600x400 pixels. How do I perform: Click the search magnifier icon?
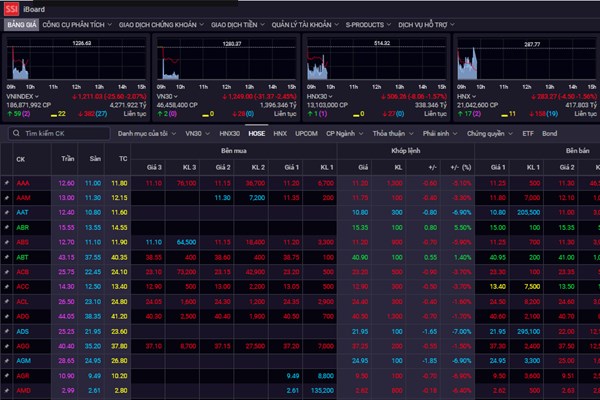(x=16, y=133)
